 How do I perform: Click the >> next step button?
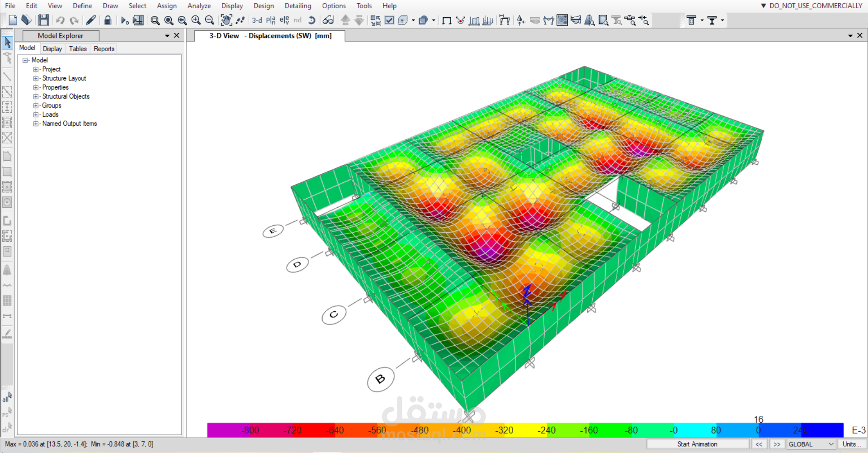(x=777, y=444)
